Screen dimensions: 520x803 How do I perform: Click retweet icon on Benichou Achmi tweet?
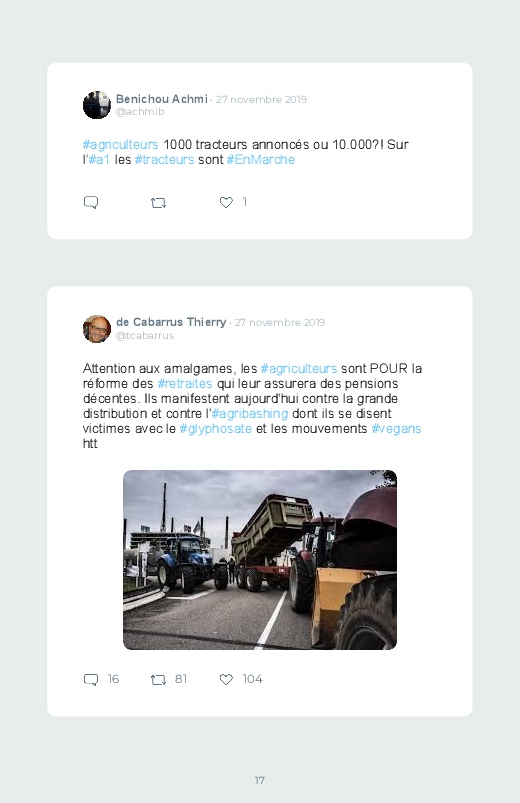pos(158,203)
